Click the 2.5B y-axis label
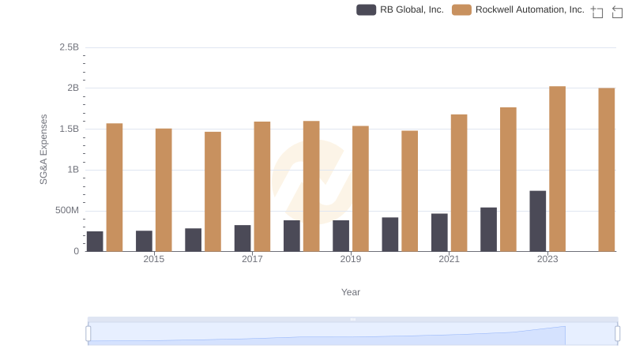 (69, 47)
